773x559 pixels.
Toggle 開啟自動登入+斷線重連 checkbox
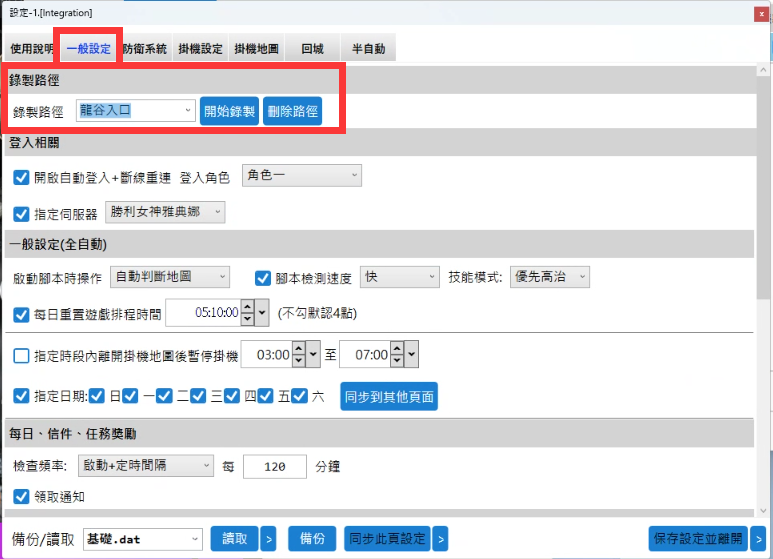pos(21,177)
